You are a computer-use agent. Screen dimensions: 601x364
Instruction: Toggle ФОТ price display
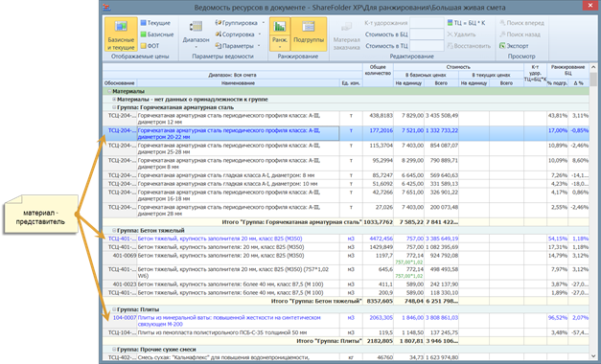pyautogui.click(x=150, y=46)
